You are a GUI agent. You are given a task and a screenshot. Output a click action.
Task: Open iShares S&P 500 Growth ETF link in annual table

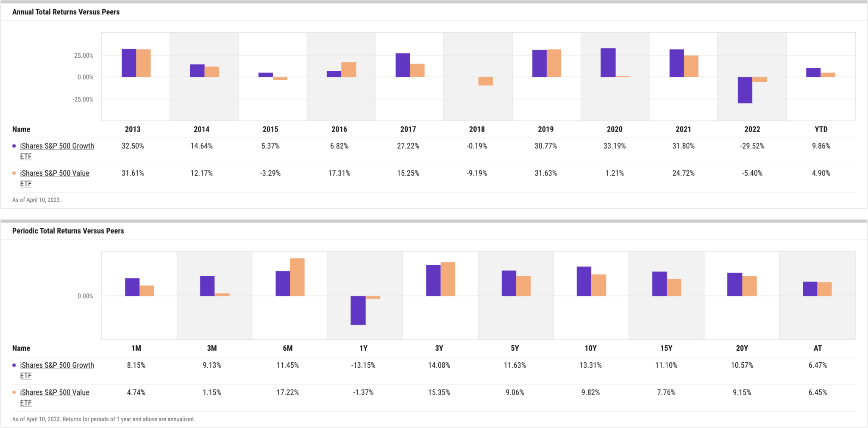click(x=57, y=151)
